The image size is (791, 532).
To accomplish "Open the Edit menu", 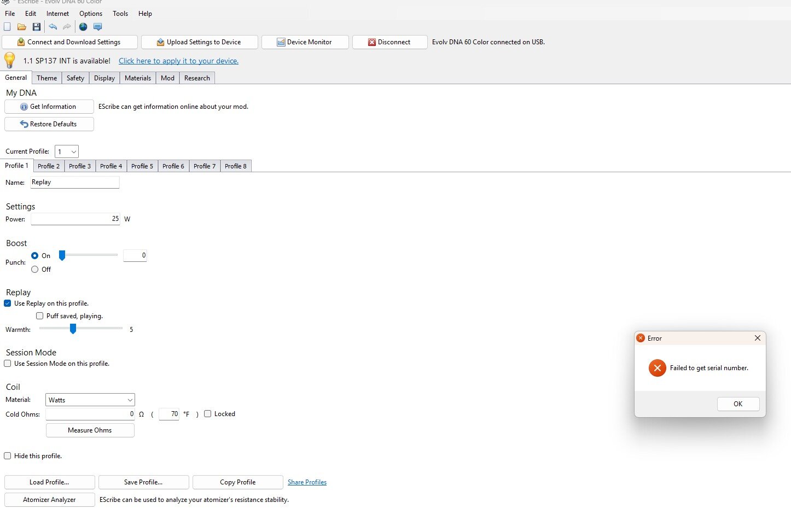I will (x=31, y=14).
